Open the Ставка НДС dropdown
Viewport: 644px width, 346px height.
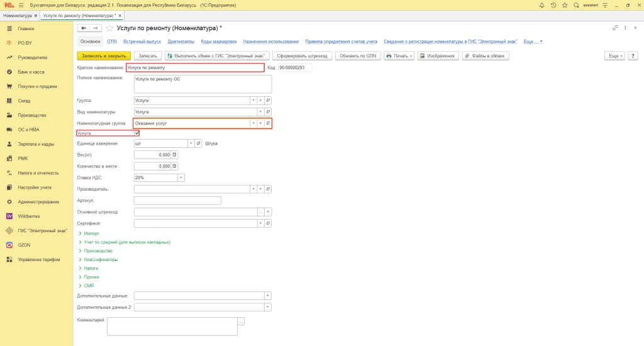click(181, 177)
